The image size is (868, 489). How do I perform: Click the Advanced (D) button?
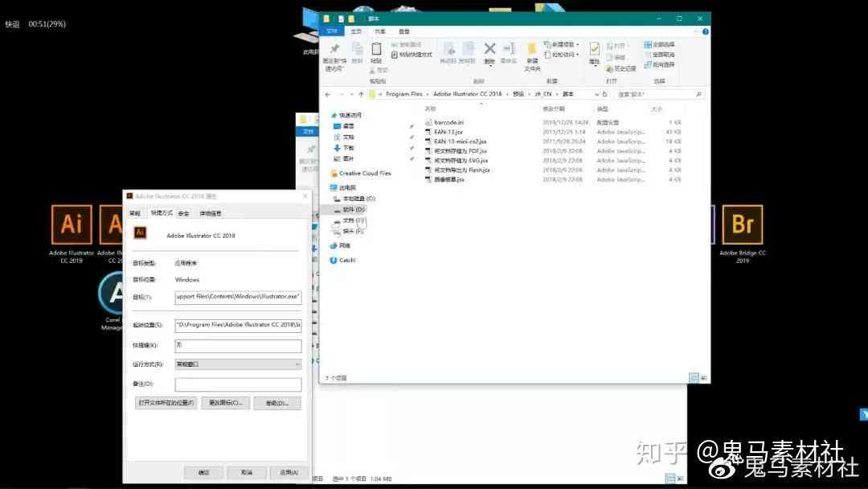(x=277, y=403)
